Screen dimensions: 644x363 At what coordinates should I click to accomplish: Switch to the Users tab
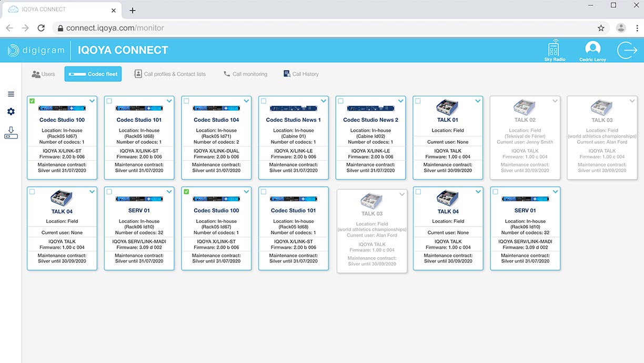(43, 74)
